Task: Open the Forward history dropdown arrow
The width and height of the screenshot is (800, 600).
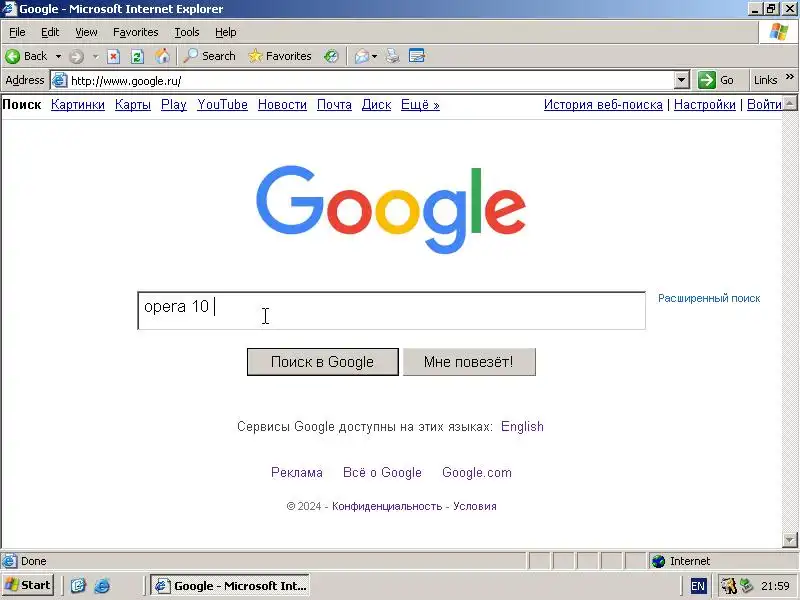Action: coord(95,56)
